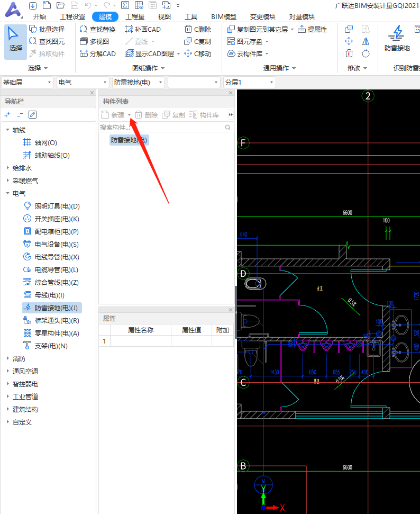Image resolution: width=420 pixels, height=514 pixels.
Task: Click the expand-all plus icon in 导航栏
Action: (x=7, y=115)
